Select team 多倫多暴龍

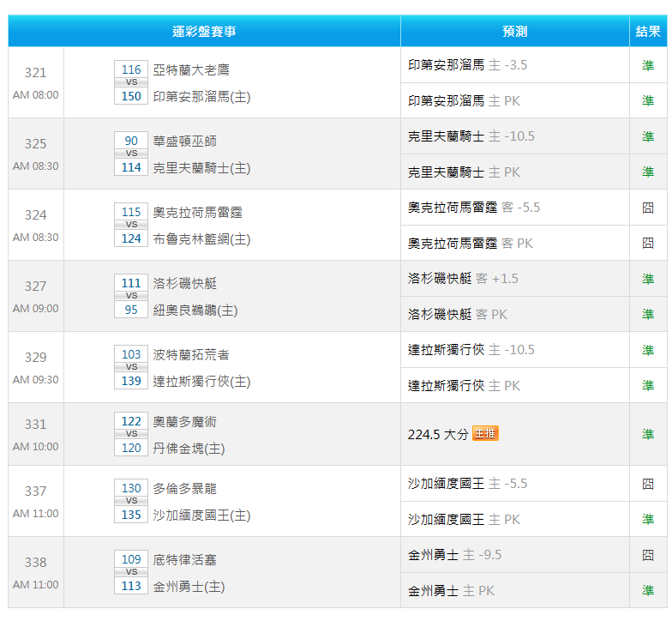[185, 488]
